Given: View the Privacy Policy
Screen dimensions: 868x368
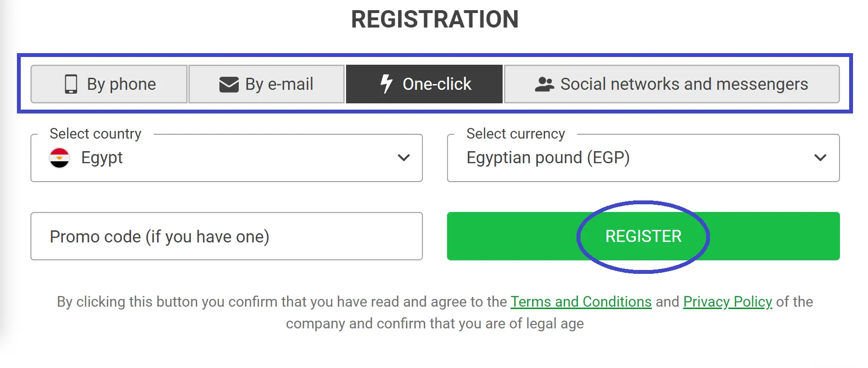Looking at the screenshot, I should click(727, 301).
